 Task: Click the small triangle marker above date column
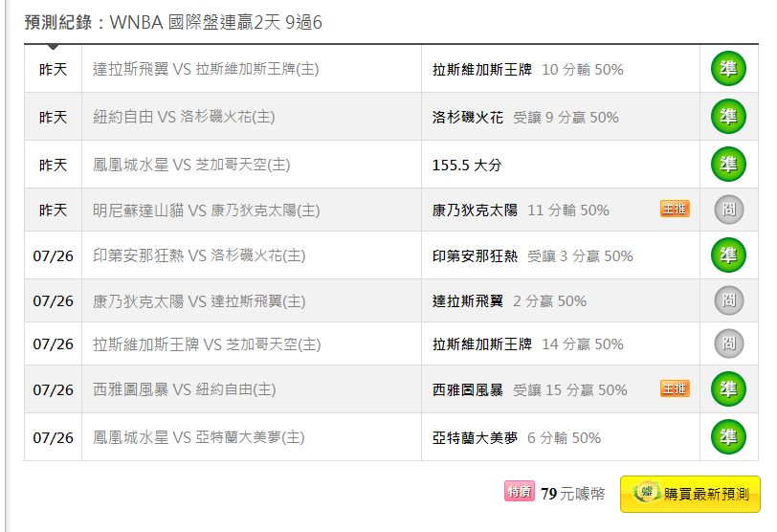click(53, 47)
